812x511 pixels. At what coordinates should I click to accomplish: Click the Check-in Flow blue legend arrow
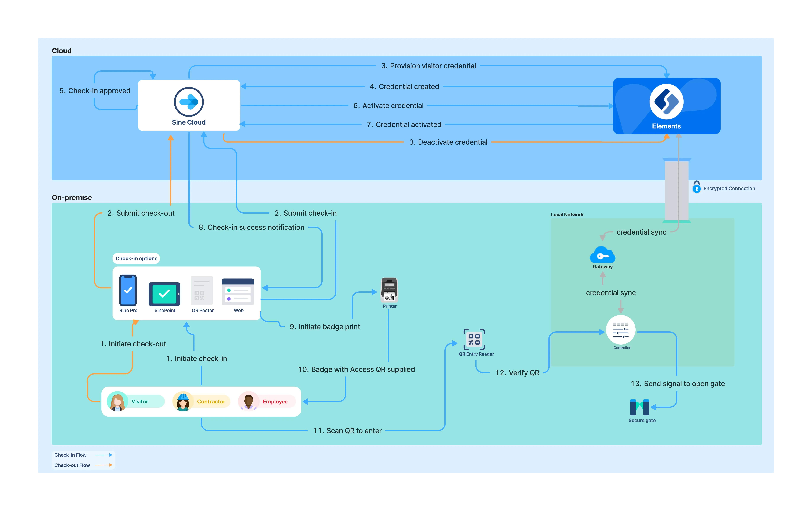click(x=104, y=455)
